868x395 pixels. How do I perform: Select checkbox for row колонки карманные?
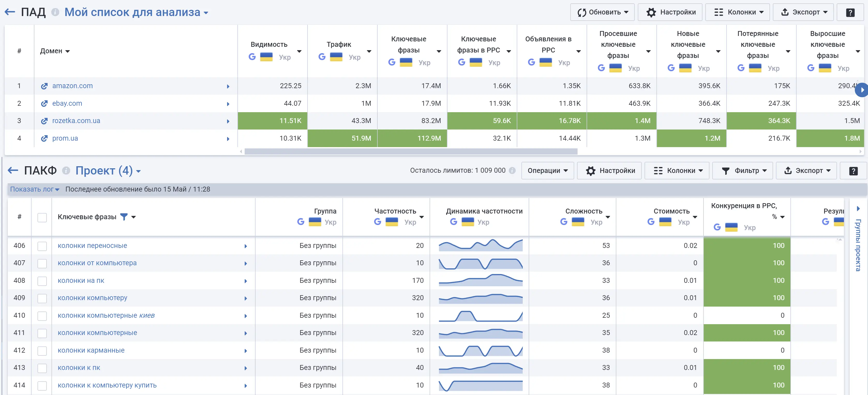42,351
